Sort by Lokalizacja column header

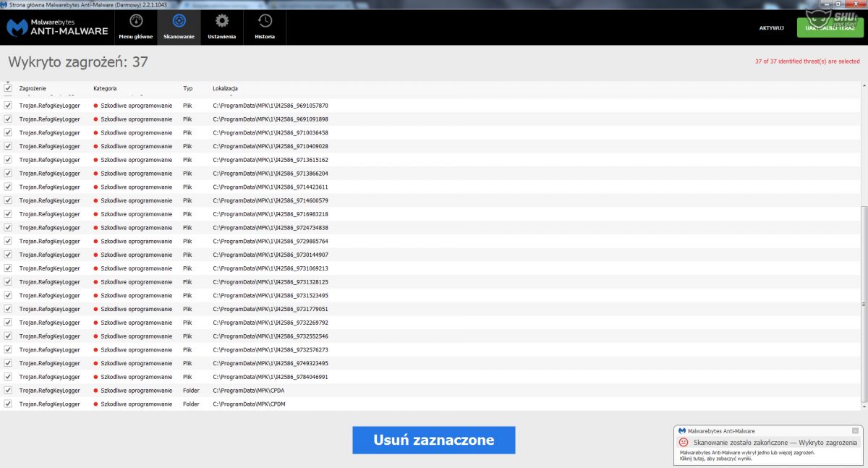(x=226, y=88)
